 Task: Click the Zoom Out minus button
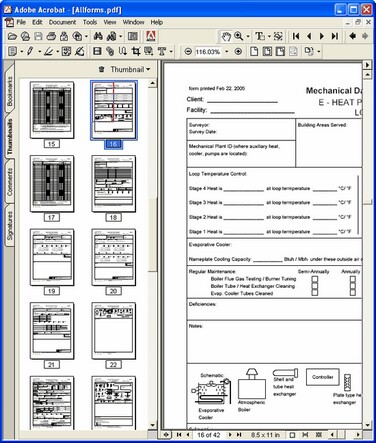click(188, 52)
